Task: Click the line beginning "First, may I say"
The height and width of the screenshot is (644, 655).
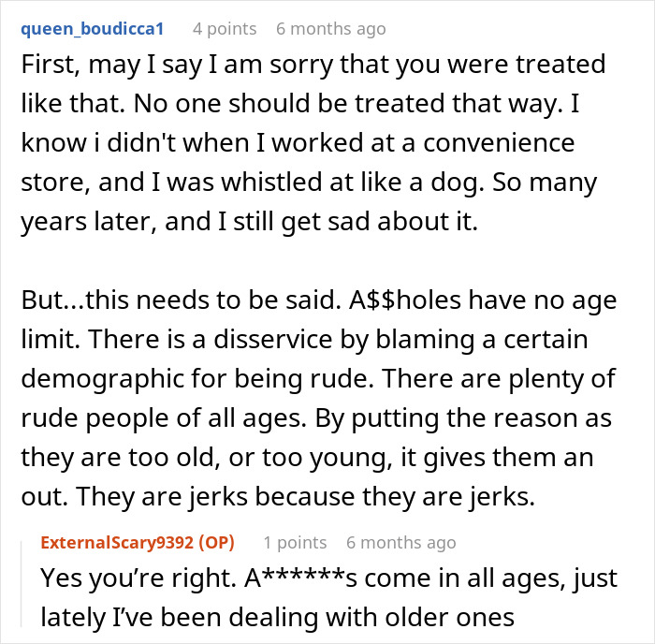Action: click(x=313, y=65)
